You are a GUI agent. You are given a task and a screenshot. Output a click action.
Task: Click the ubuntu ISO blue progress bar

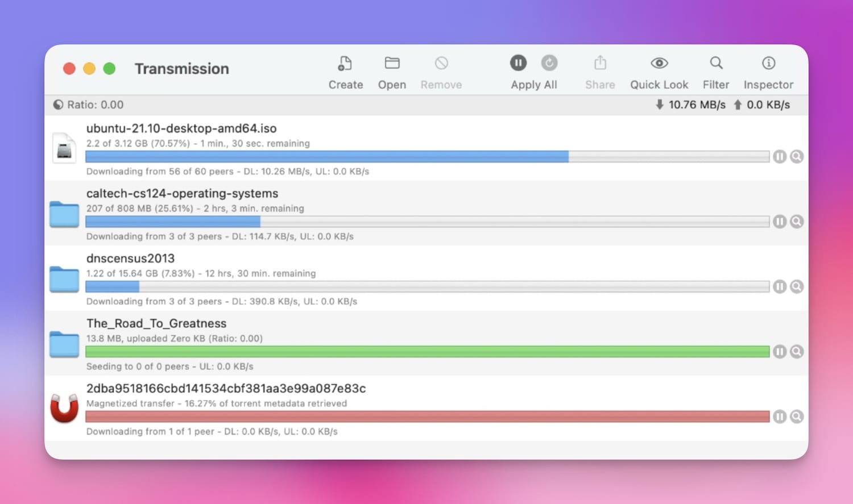pyautogui.click(x=427, y=156)
